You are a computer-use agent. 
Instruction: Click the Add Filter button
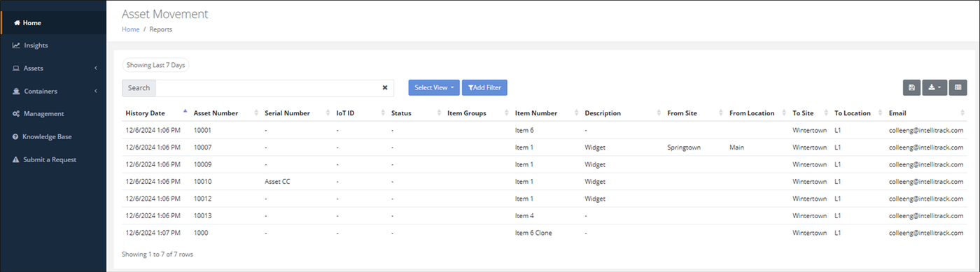[484, 87]
